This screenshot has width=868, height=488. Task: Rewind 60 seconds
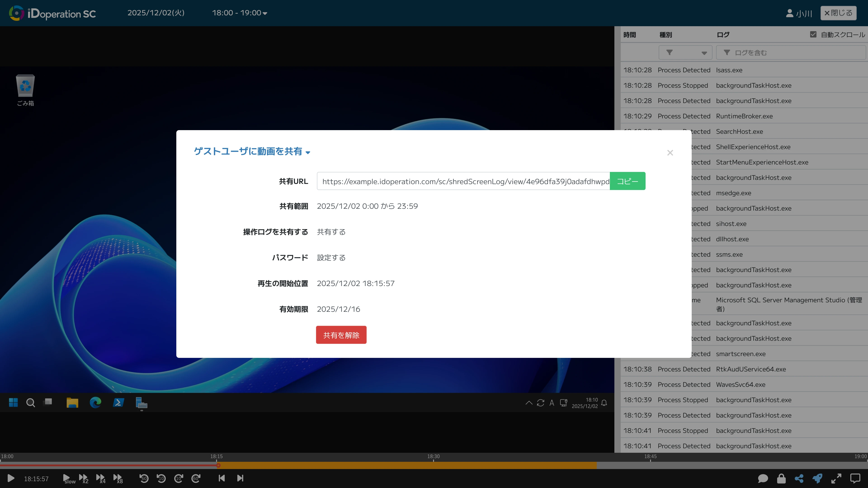144,478
